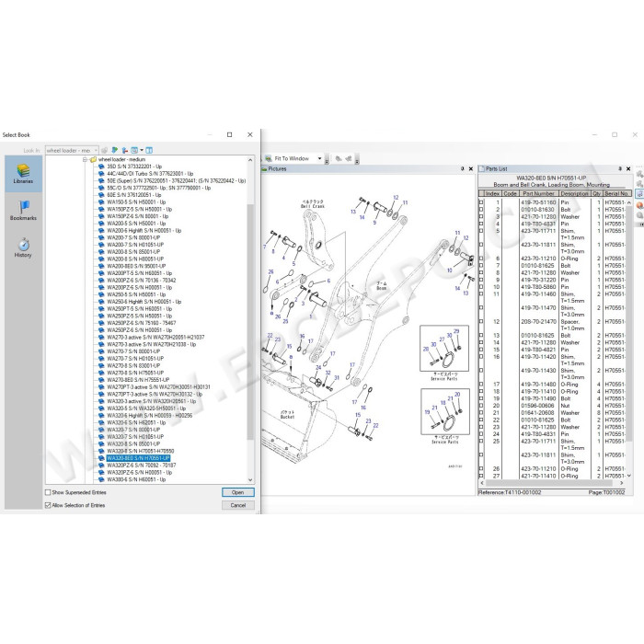Screen dimensions: 644x644
Task: Untick Allow Selection of Entries
Action: 48,505
